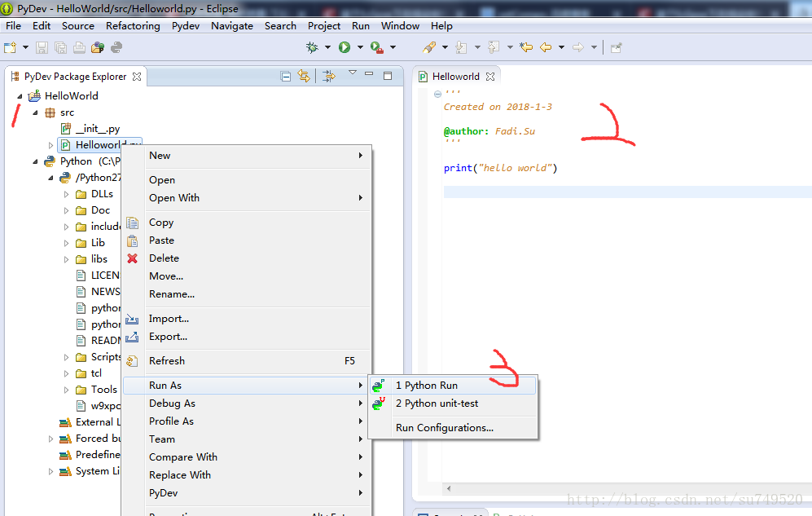
Task: Click the Import icon in context menu
Action: click(x=132, y=319)
